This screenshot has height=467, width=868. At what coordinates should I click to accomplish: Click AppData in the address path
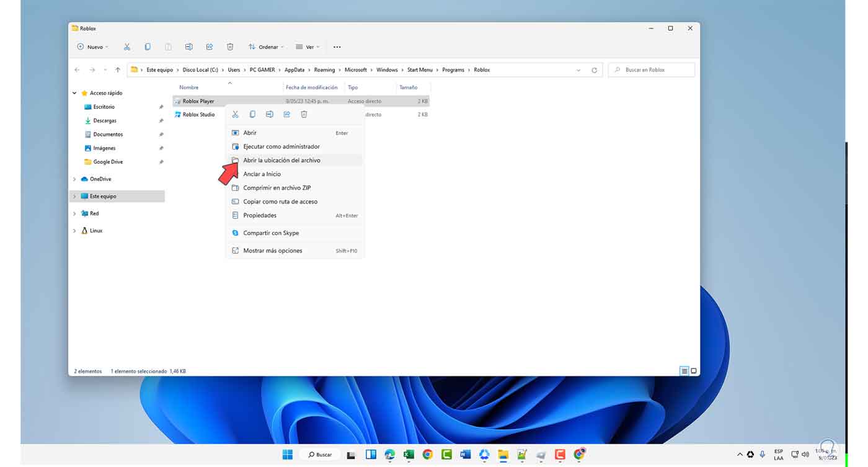tap(294, 70)
